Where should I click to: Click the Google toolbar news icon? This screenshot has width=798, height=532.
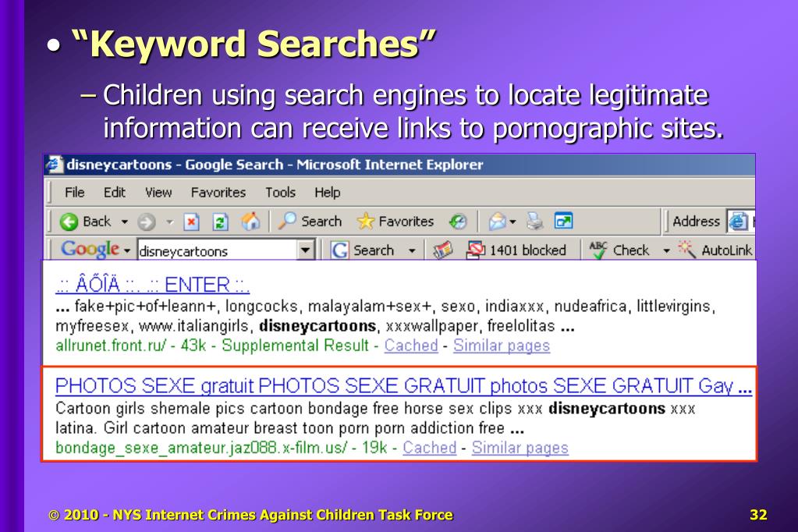(442, 250)
